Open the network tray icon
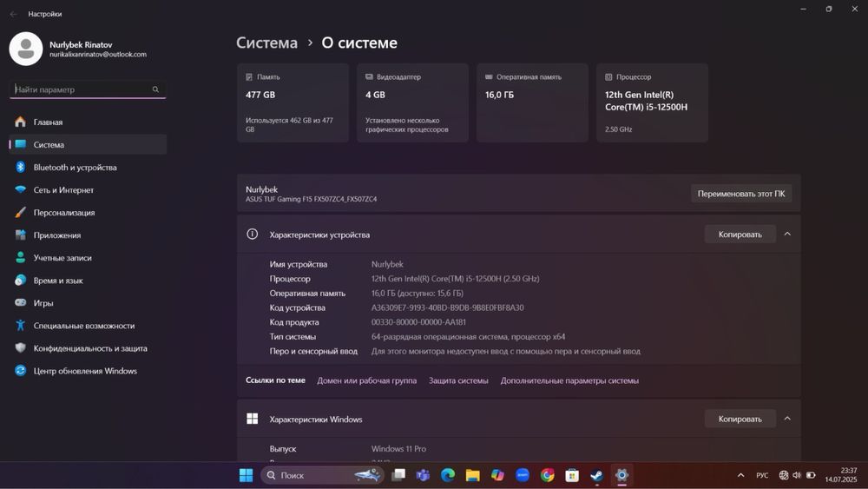 pyautogui.click(x=783, y=475)
